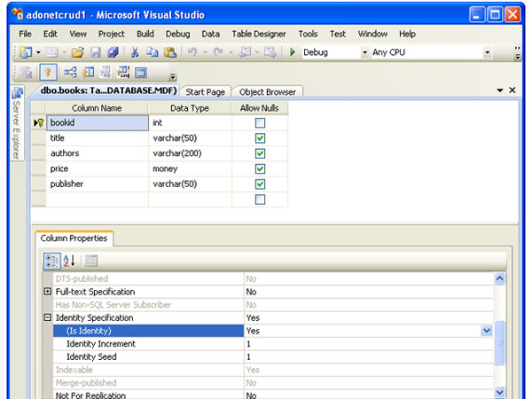Screen dimensions: 532x399
Task: Close the dbo.books document tab
Action: tap(512, 90)
